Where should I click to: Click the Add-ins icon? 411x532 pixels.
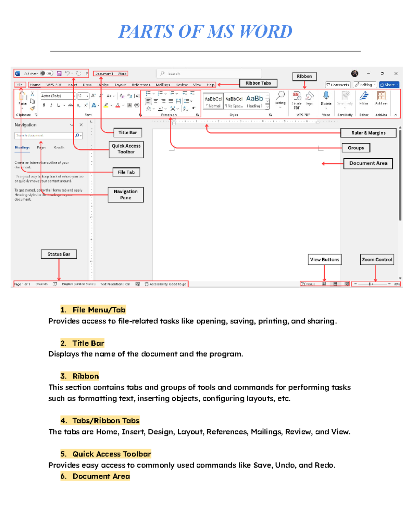pos(381,96)
